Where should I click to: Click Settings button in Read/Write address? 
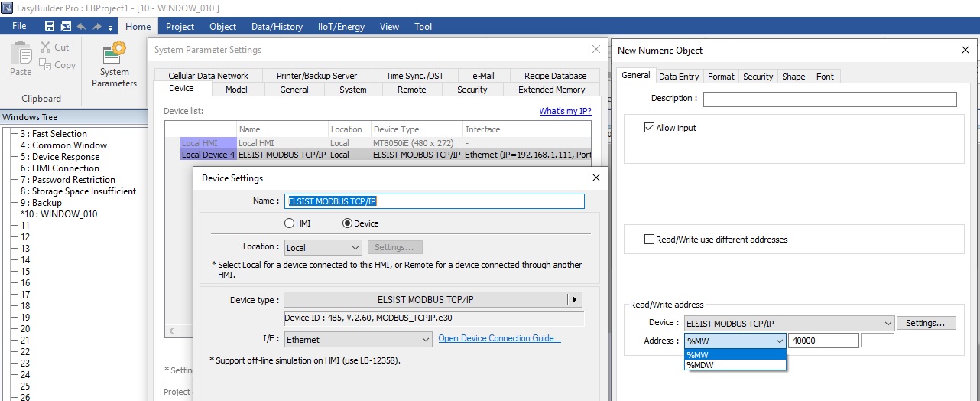(x=926, y=323)
